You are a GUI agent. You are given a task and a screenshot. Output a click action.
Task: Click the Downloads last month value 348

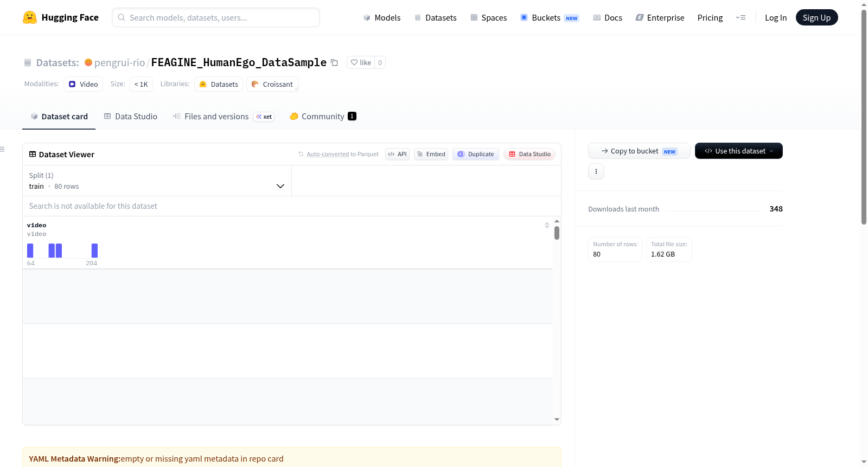[x=776, y=209]
